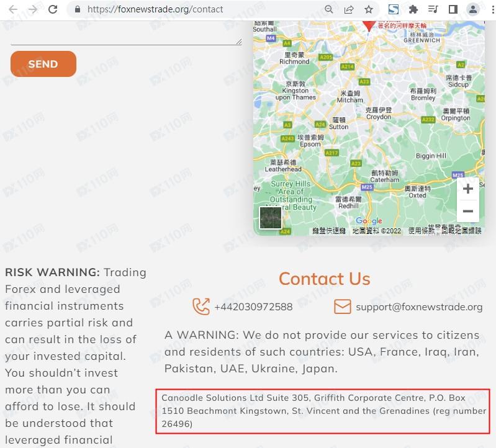The image size is (496, 448).
Task: Zoom out on the Google map
Action: pyautogui.click(x=468, y=211)
